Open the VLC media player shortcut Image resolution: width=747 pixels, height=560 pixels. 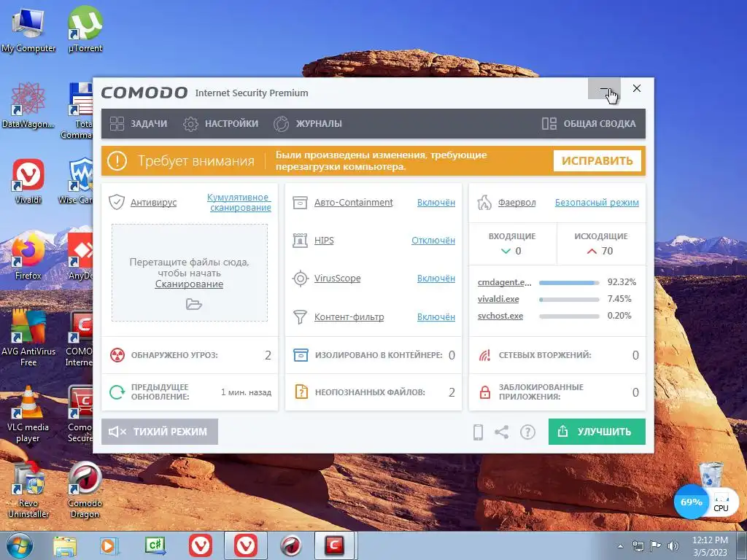tap(28, 414)
